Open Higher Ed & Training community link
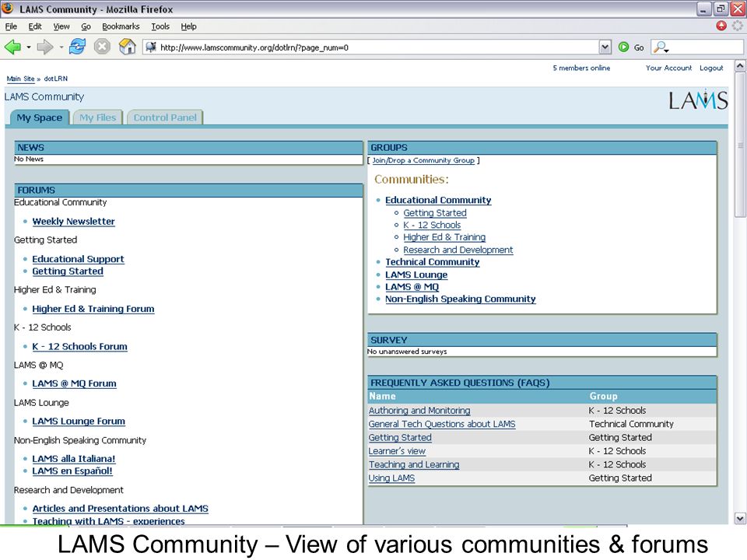 [444, 237]
